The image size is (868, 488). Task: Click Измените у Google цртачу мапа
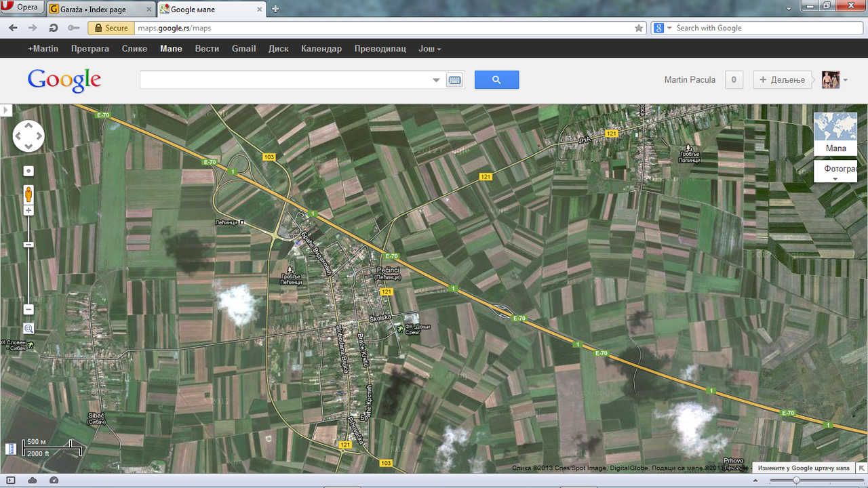coord(803,468)
